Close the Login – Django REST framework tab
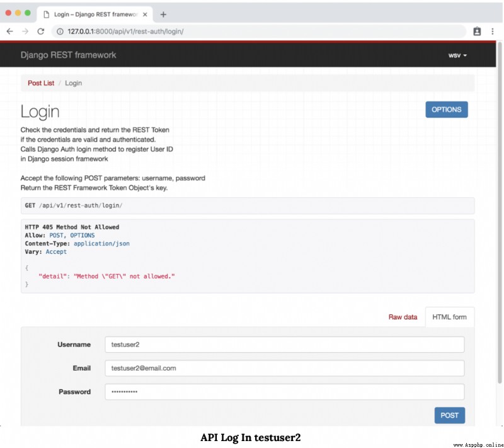 [145, 14]
